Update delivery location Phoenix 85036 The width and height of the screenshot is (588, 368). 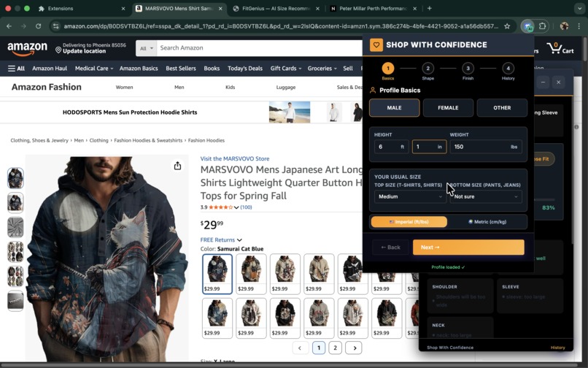click(91, 48)
